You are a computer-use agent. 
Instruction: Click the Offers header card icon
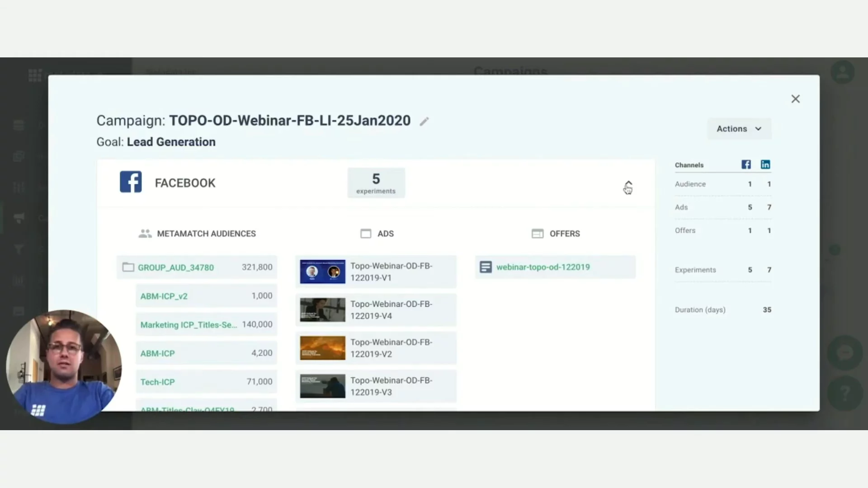537,234
